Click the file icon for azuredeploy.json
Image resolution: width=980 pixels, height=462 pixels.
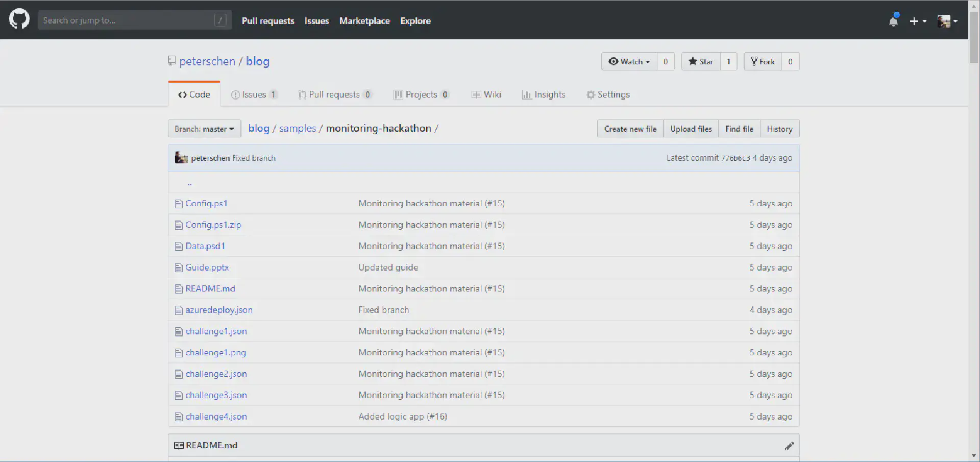(x=179, y=310)
